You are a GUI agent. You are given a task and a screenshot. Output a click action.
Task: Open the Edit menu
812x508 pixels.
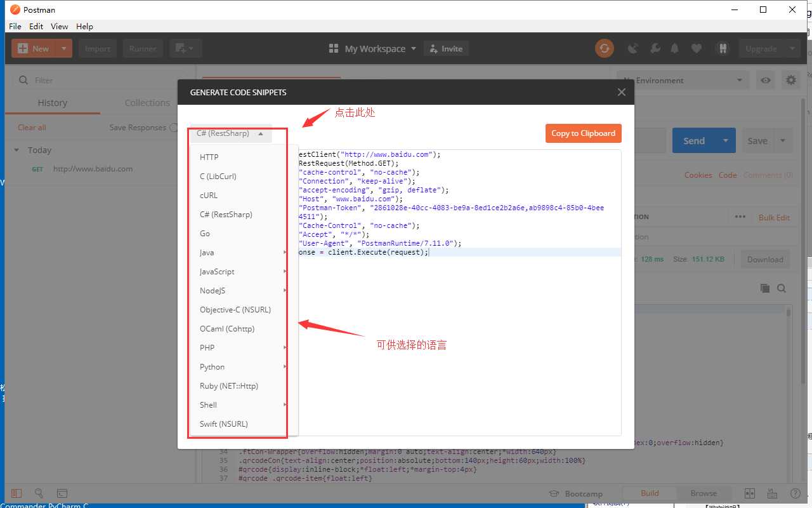36,26
